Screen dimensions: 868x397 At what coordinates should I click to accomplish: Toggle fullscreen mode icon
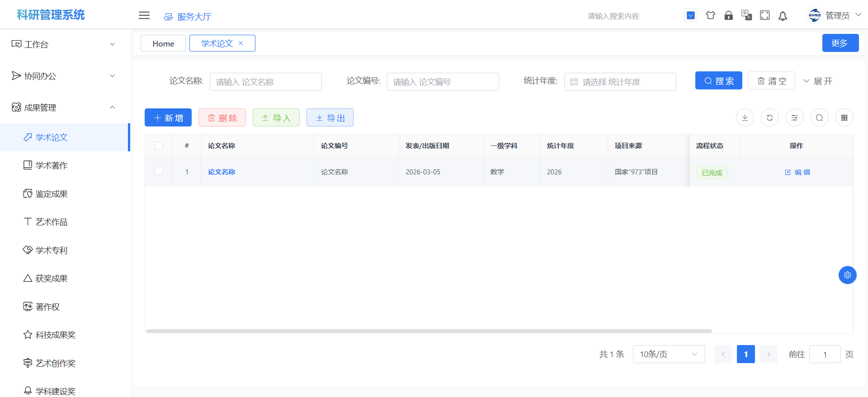pos(764,15)
